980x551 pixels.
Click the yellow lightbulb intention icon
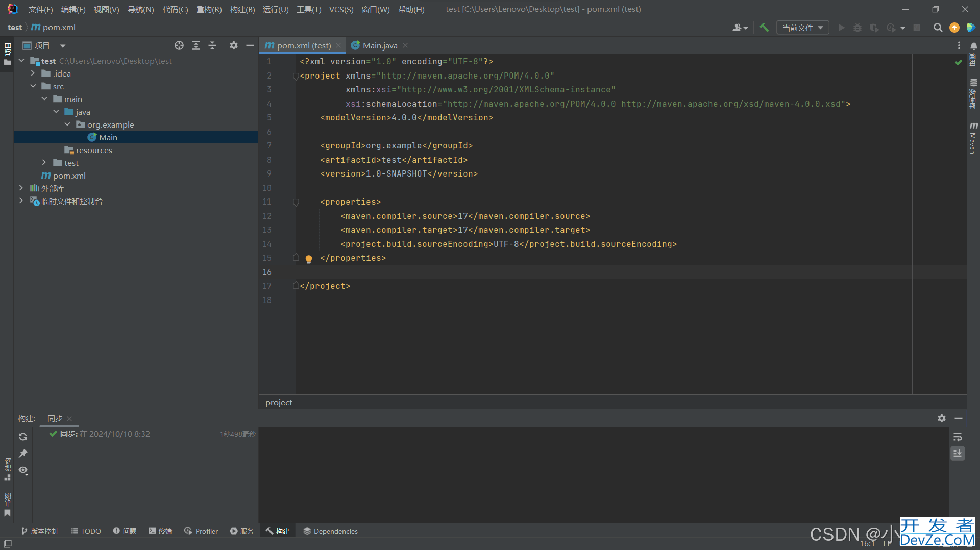point(309,259)
